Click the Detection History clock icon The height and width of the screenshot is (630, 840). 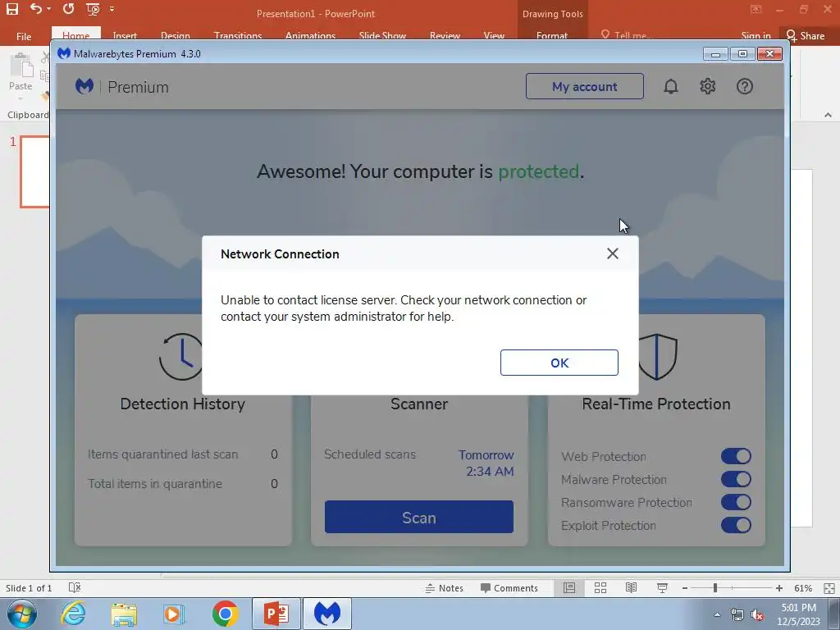pos(181,357)
